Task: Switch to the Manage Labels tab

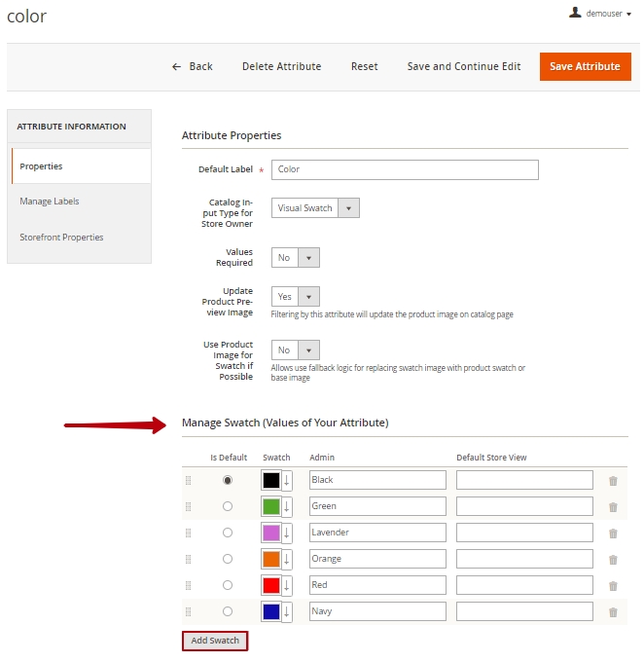Action: point(50,202)
